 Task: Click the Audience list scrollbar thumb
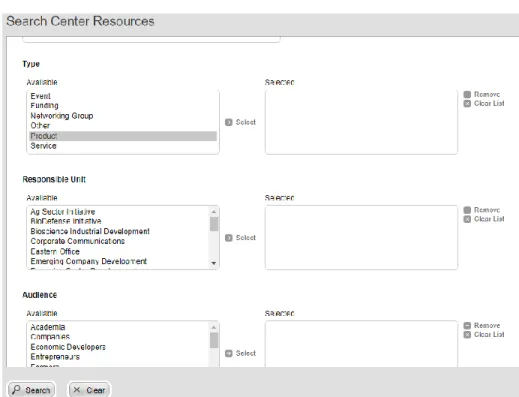[x=214, y=340]
